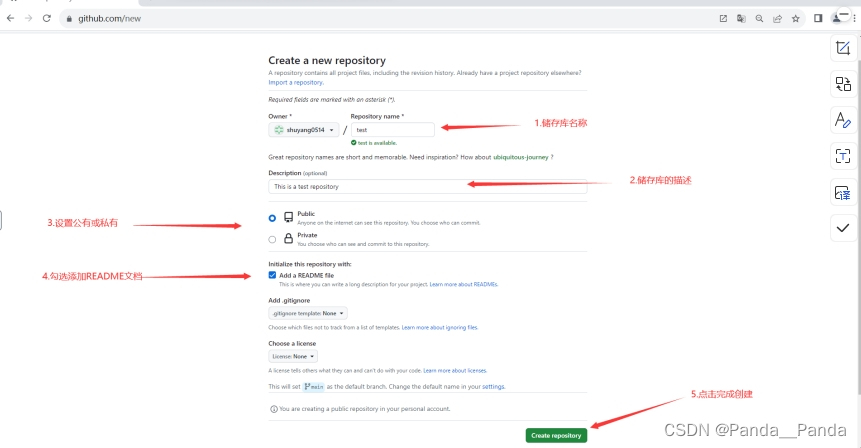The height and width of the screenshot is (448, 861).
Task: Select the text annotation pen icon in sidebar
Action: point(843,120)
